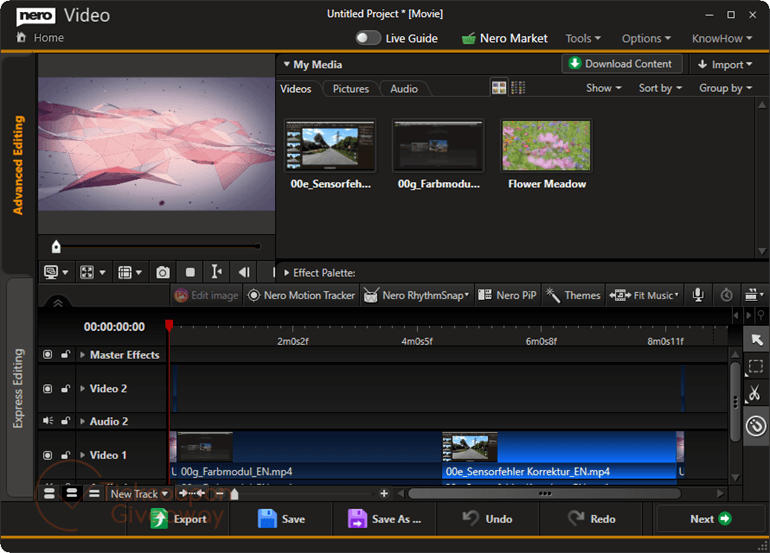Open Nero Market
The width and height of the screenshot is (770, 553).
504,38
